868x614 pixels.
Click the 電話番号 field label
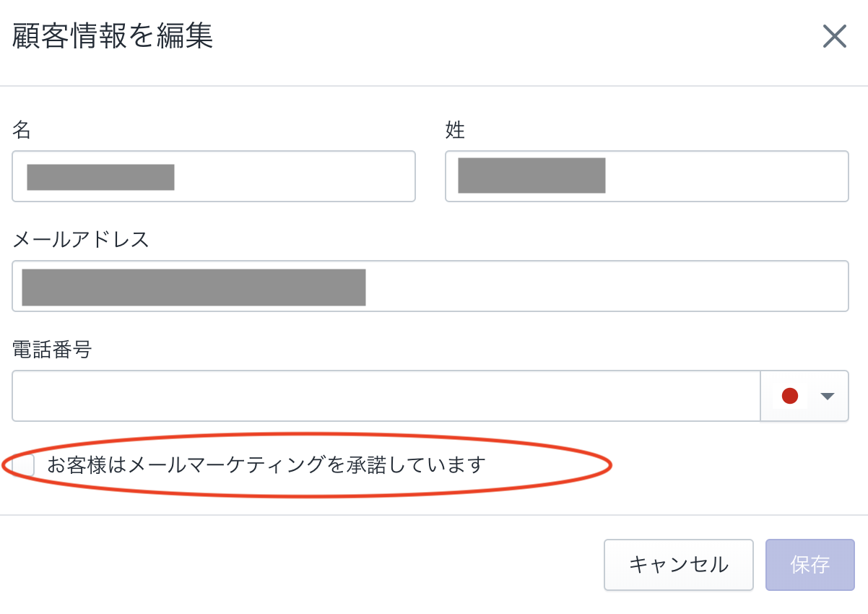(52, 350)
